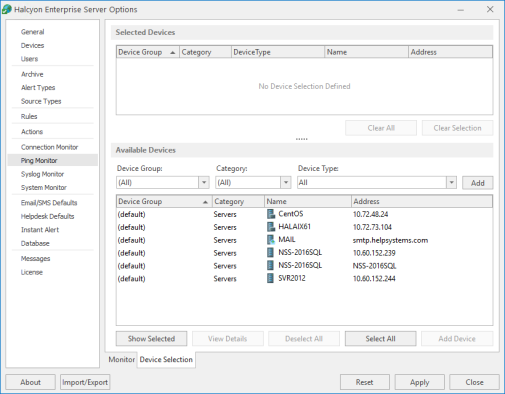Screen dimensions: 505x394
Task: Open the Category dropdown filter
Action: (285, 183)
